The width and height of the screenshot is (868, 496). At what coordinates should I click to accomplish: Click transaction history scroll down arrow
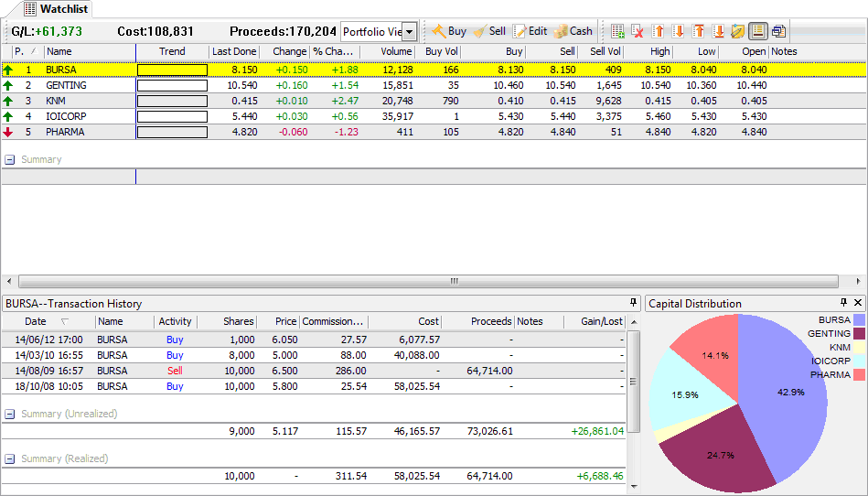pos(635,487)
